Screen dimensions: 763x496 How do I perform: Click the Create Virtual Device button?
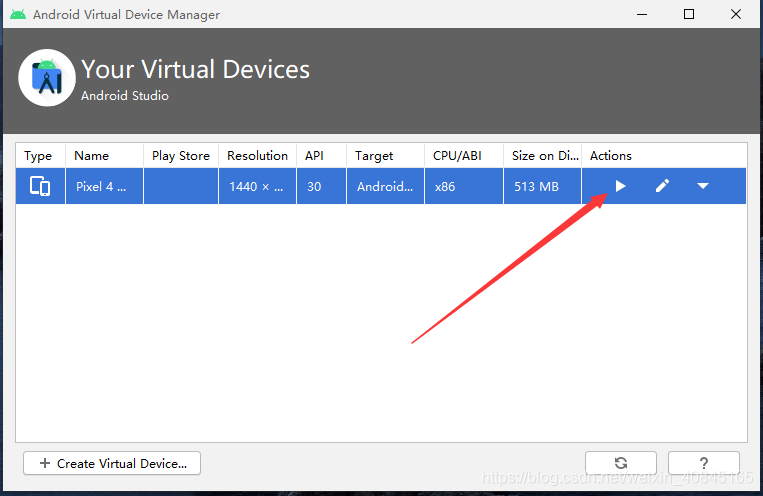pos(112,463)
